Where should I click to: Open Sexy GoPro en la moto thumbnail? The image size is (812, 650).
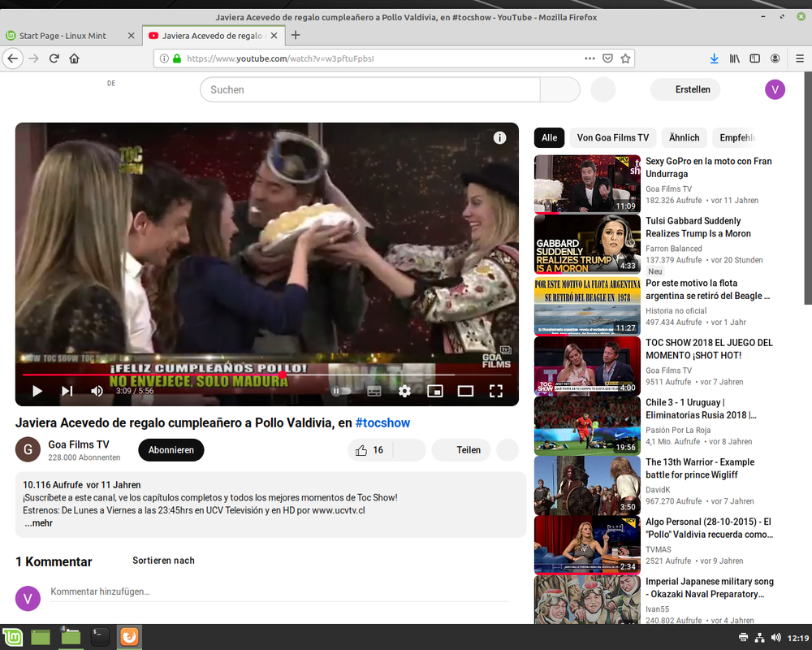point(587,184)
